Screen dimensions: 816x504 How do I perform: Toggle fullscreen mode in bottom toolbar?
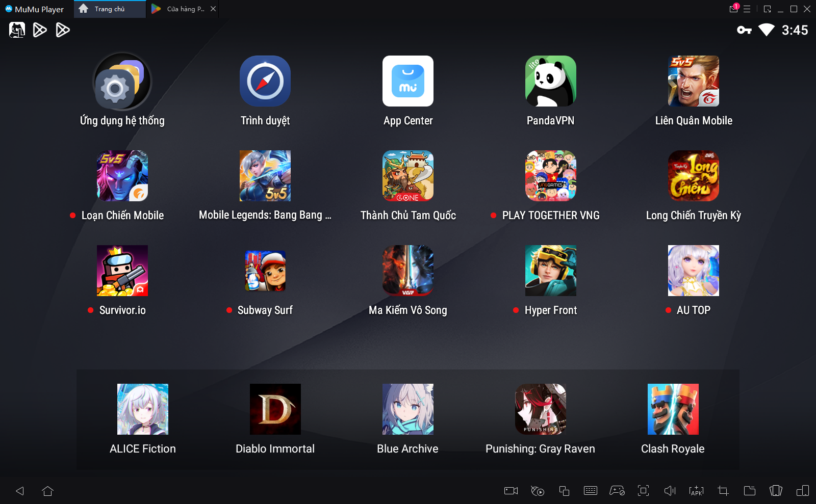pos(643,491)
